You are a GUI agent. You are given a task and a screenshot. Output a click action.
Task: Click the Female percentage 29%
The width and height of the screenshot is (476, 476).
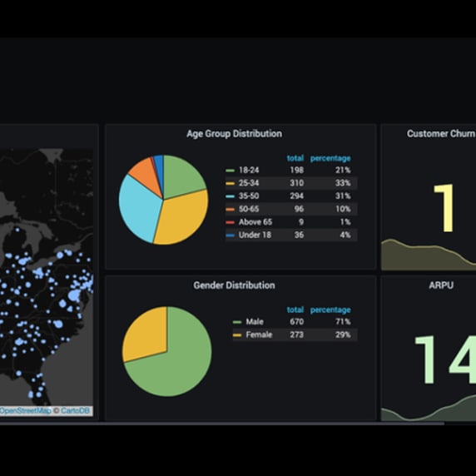pos(343,335)
